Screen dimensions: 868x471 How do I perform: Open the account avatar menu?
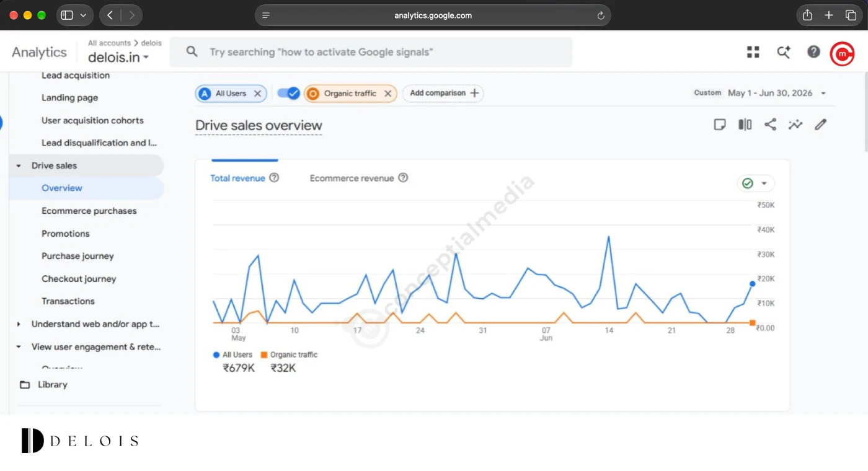[842, 53]
